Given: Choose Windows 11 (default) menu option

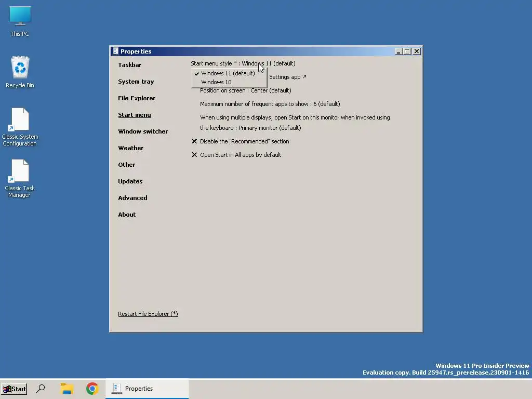Looking at the screenshot, I should coord(229,73).
